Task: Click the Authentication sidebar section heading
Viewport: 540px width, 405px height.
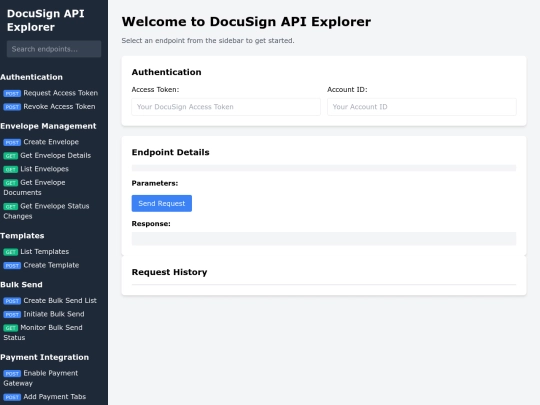Action: (x=31, y=77)
